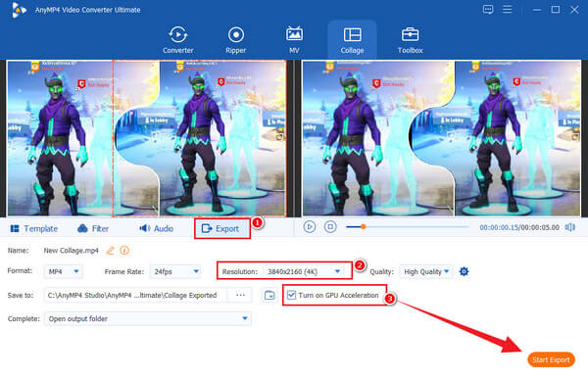The image size is (588, 380).
Task: Click the Start Export button
Action: coord(551,359)
